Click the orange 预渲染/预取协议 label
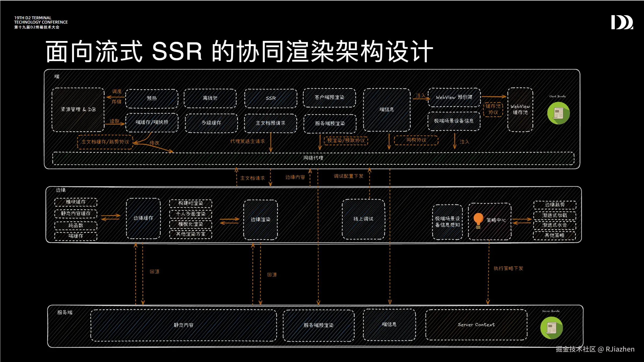This screenshot has width=644, height=362. tap(346, 140)
